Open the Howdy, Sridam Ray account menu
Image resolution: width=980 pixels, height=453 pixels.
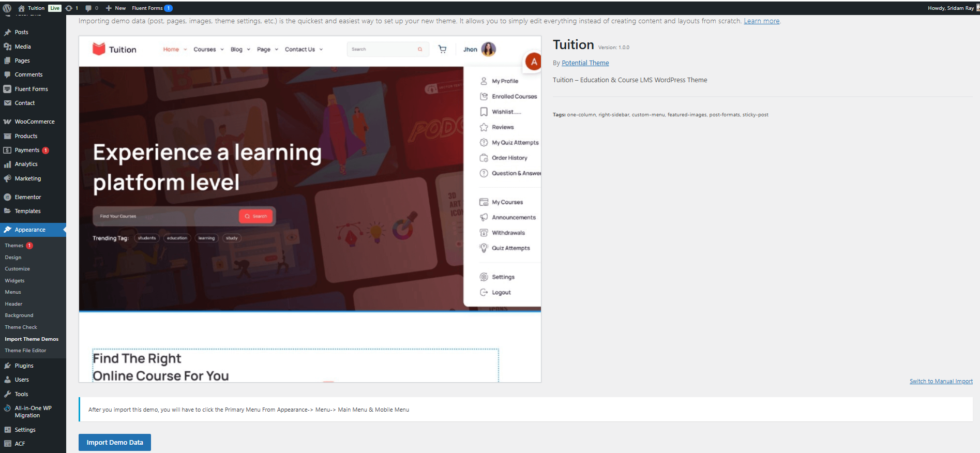951,8
